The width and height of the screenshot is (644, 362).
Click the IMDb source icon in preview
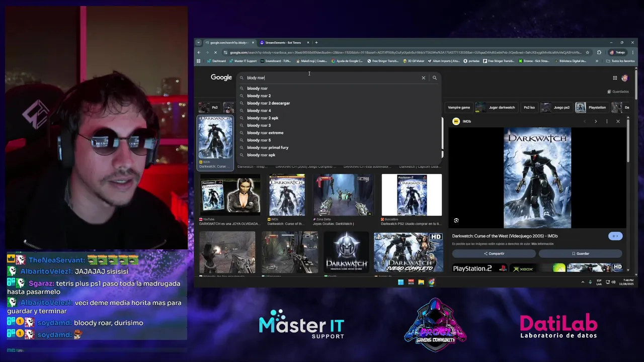tap(456, 121)
